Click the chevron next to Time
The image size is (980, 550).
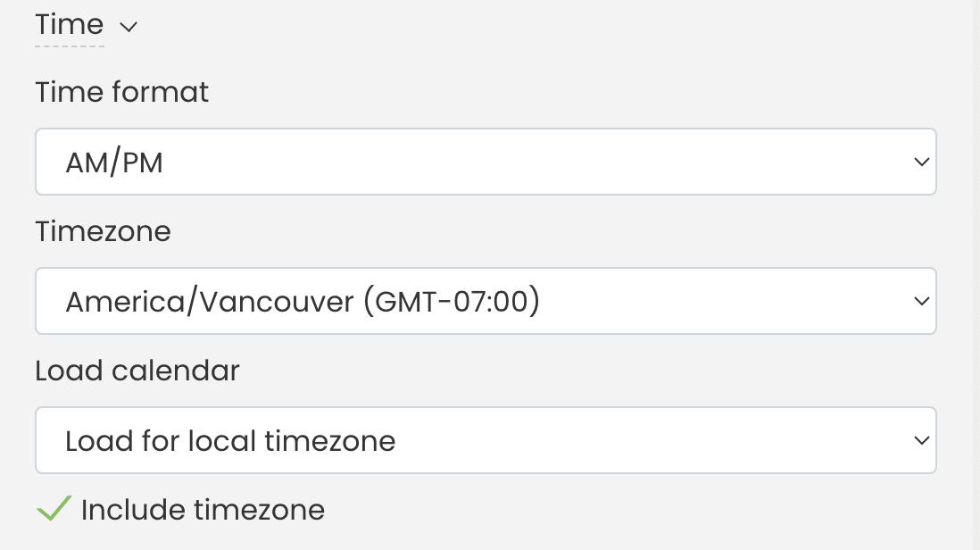coord(129,27)
